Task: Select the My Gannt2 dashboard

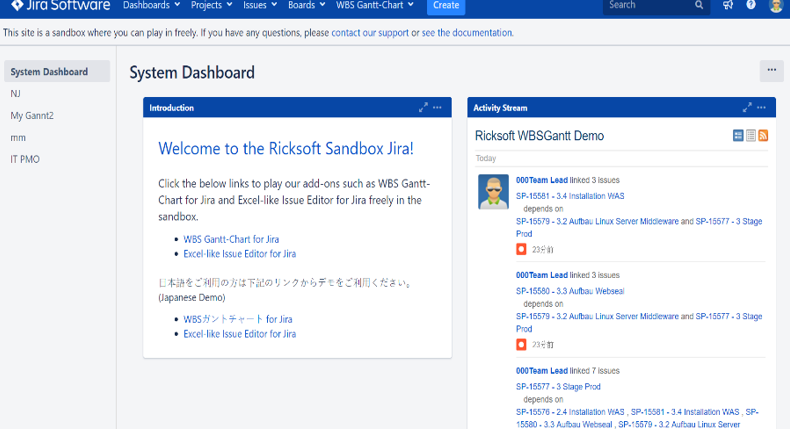Action: click(x=32, y=115)
